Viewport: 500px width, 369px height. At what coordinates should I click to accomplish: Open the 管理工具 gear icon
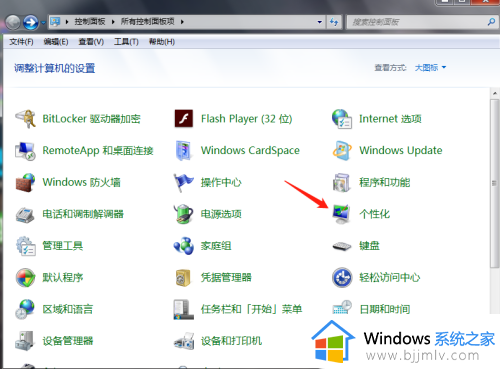point(25,246)
